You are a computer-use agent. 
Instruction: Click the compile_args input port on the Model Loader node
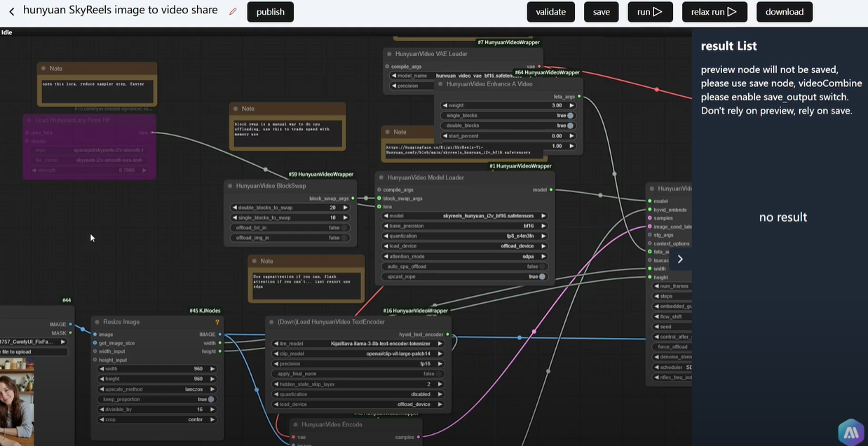coord(379,189)
